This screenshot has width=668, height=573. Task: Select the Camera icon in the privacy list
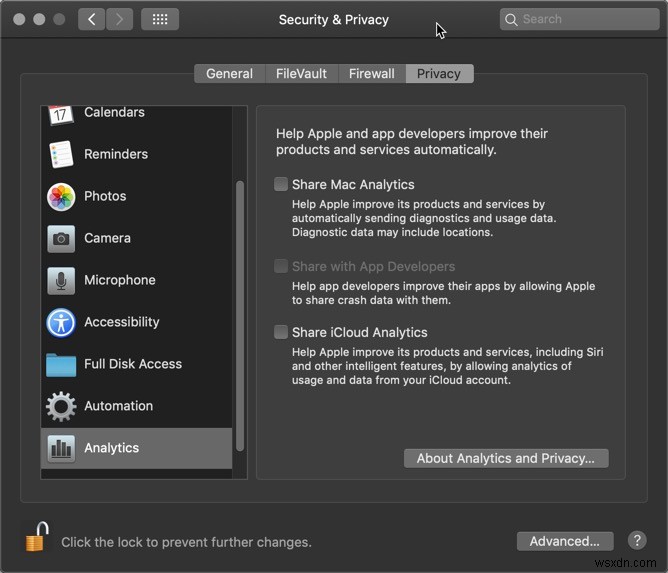pos(61,239)
